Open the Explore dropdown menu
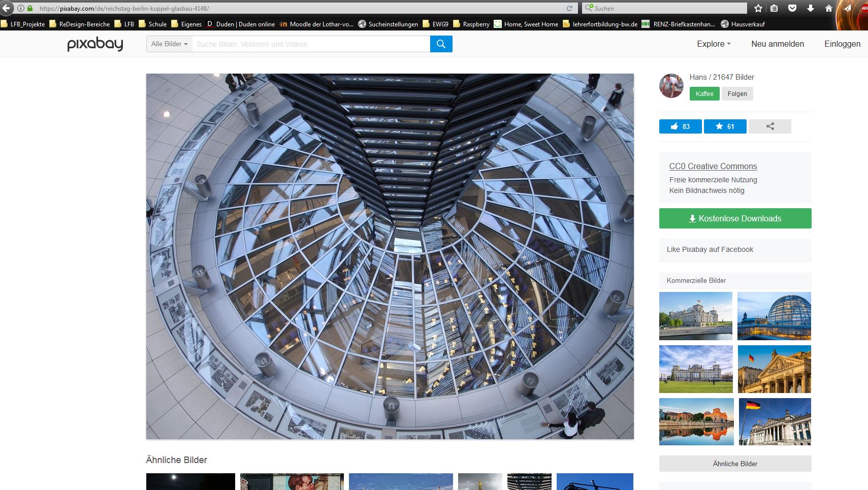868x490 pixels. [x=714, y=44]
